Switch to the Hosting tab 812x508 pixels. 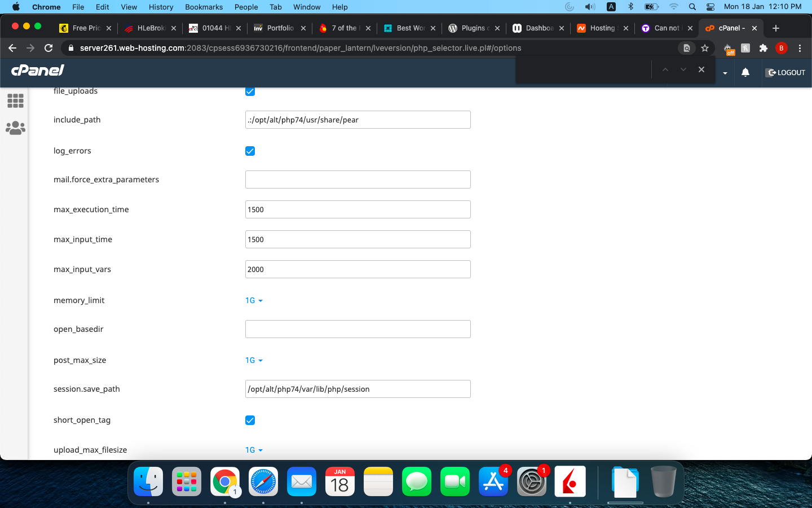pyautogui.click(x=602, y=28)
